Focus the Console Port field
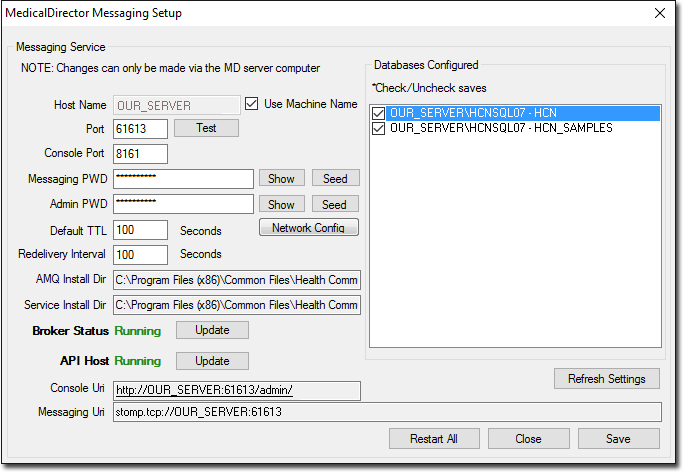The image size is (683, 472). [x=140, y=154]
